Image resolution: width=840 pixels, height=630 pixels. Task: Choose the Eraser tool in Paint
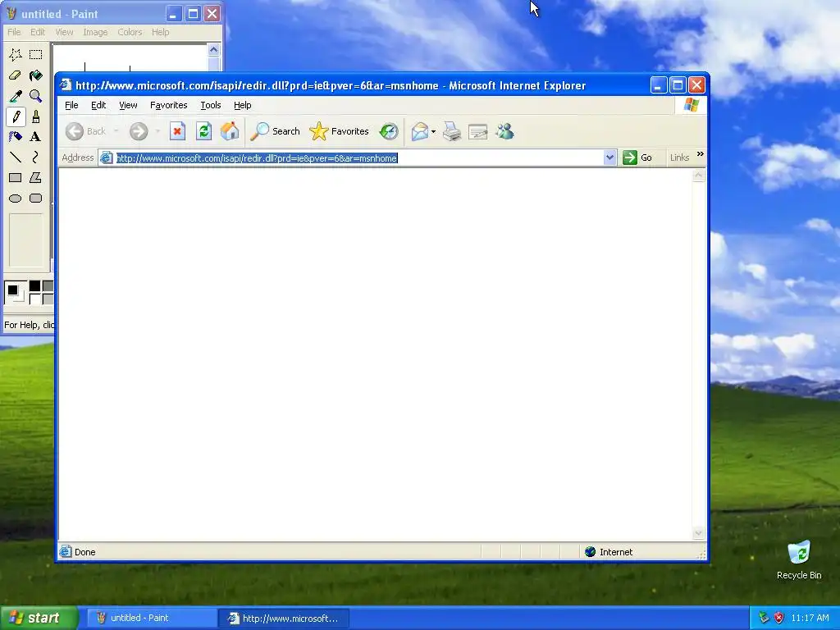pyautogui.click(x=15, y=75)
